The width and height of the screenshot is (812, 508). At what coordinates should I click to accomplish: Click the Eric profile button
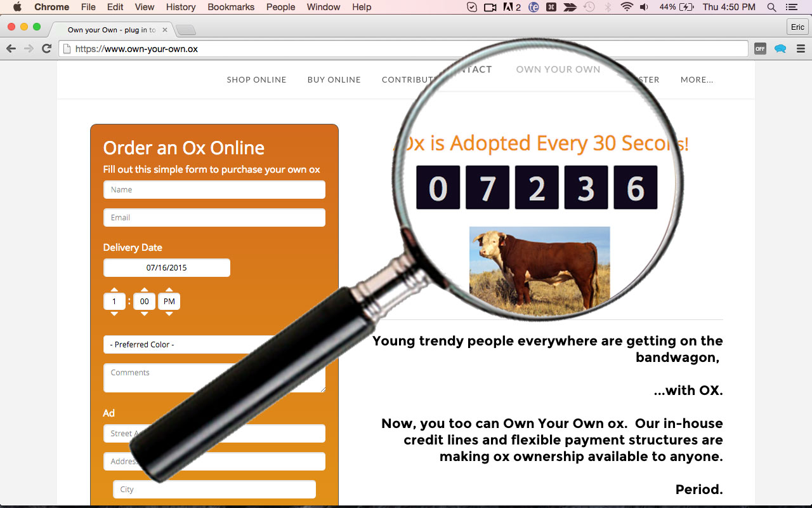click(x=797, y=27)
